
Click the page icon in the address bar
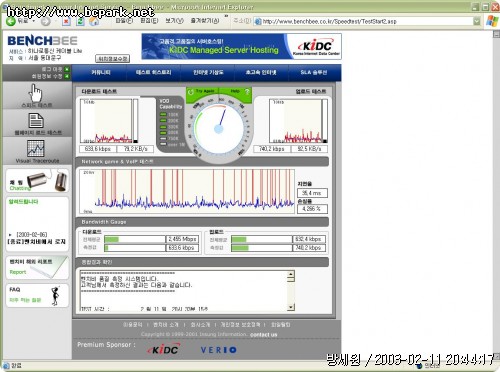point(258,22)
